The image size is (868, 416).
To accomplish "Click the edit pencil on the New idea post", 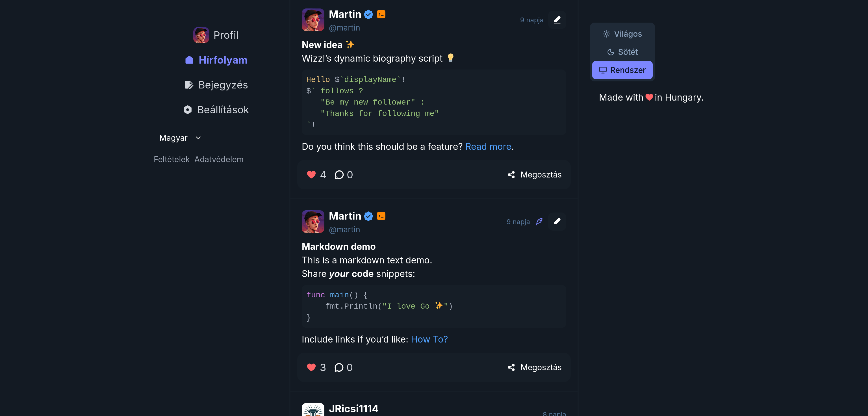I will (557, 20).
